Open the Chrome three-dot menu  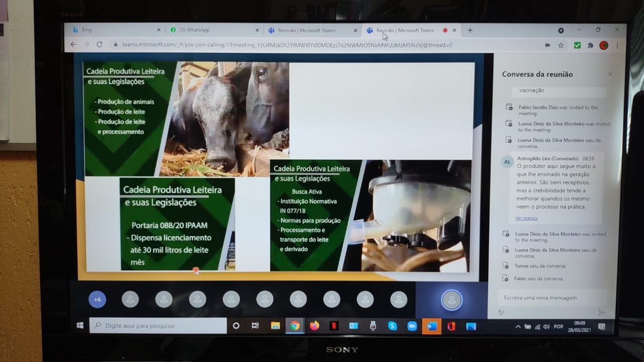617,45
